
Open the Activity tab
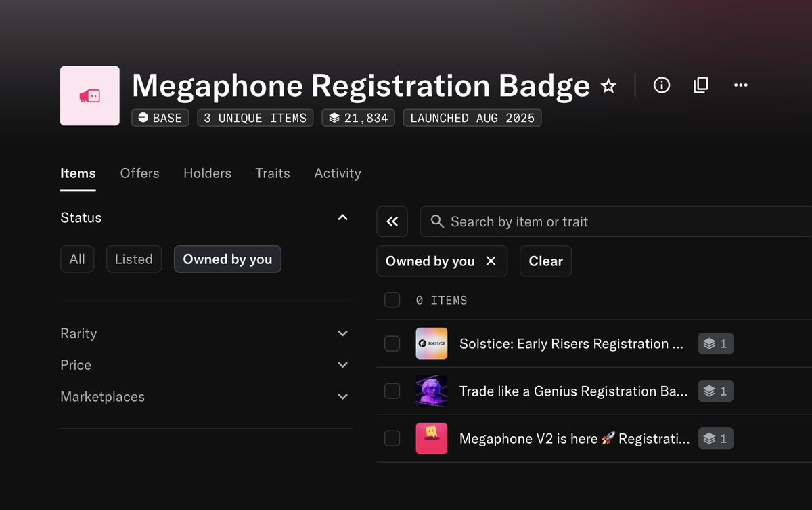pos(338,173)
